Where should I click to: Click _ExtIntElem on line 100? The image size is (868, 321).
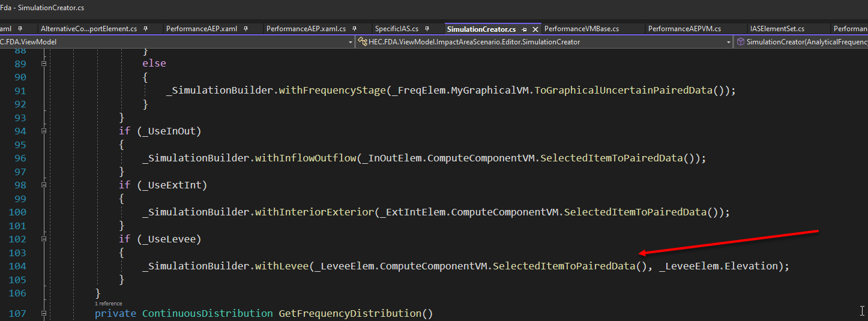click(x=412, y=212)
